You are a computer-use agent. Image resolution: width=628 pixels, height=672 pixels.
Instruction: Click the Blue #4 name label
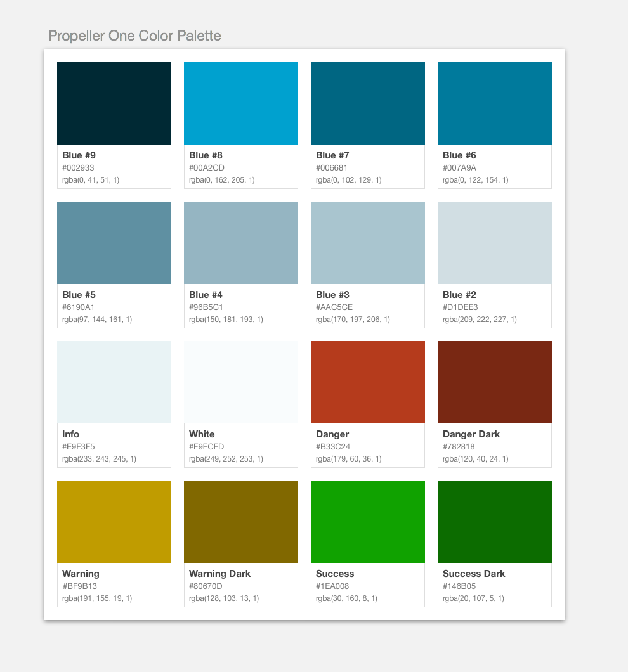click(206, 295)
